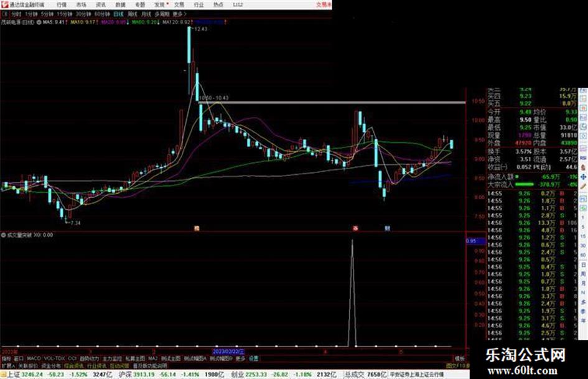
Task: Open the 综合资讯 tab
Action: (74, 365)
